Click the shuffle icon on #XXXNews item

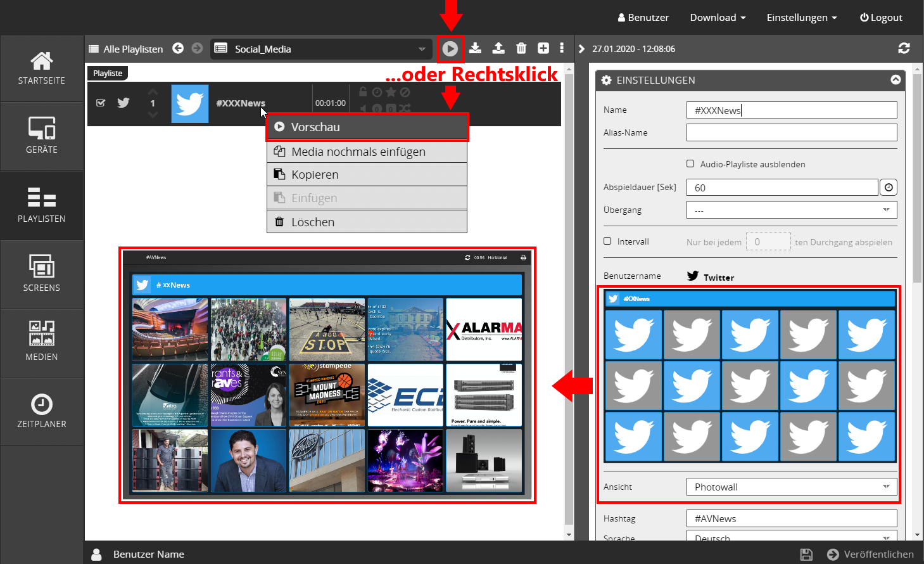[x=405, y=108]
